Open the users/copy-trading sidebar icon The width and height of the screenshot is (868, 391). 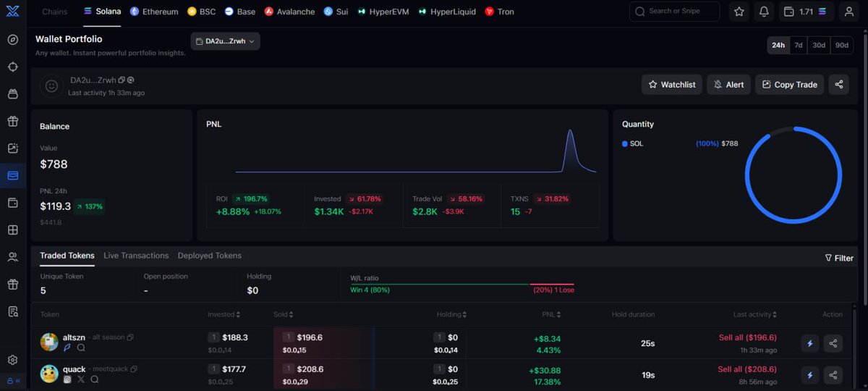coord(13,257)
